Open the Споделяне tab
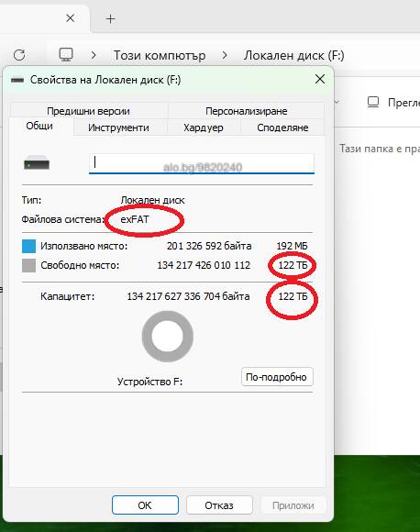420x532 pixels. [282, 127]
